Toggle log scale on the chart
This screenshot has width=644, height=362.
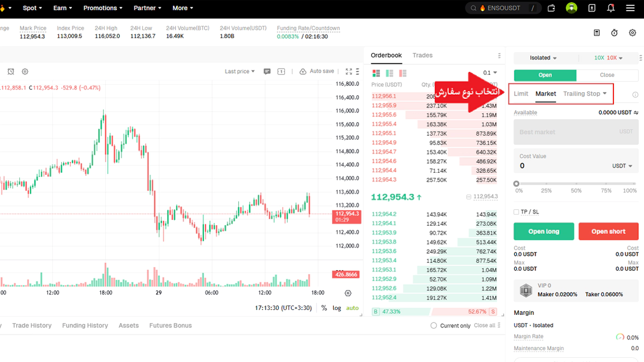pyautogui.click(x=336, y=308)
